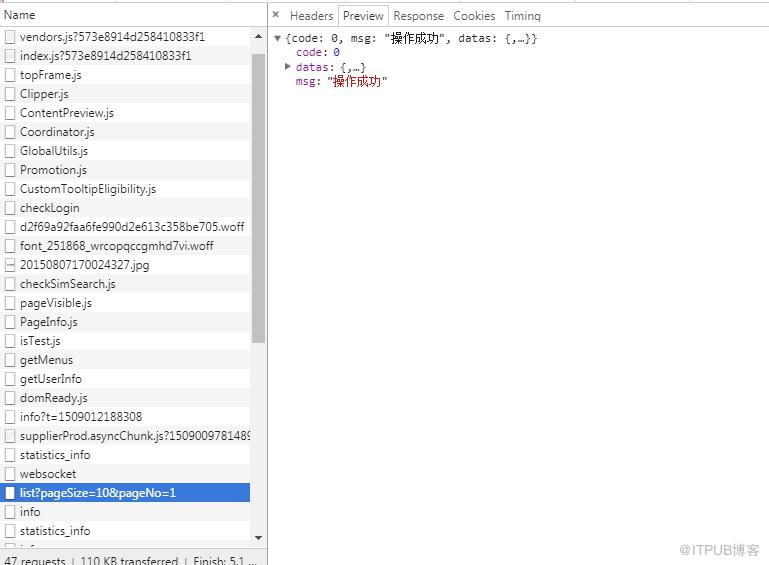Select the list?pageSize=10&pageNo=1 request
769x565 pixels.
coord(127,493)
